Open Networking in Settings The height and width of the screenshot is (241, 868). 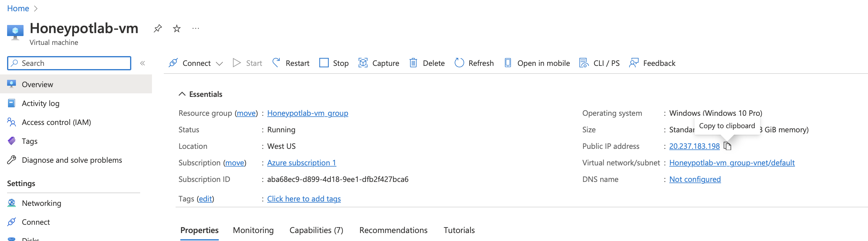click(x=41, y=203)
